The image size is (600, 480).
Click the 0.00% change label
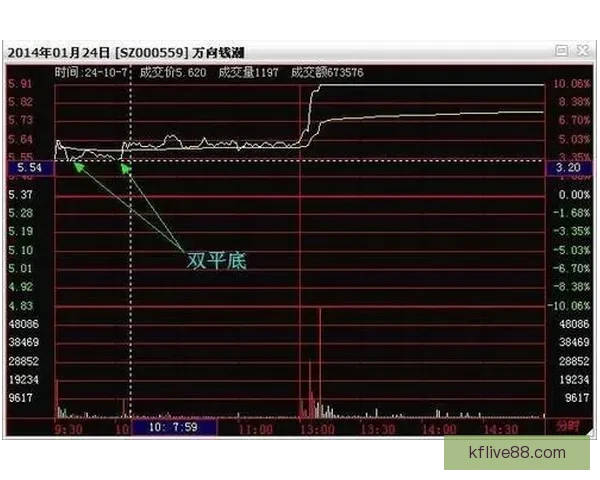tap(574, 194)
